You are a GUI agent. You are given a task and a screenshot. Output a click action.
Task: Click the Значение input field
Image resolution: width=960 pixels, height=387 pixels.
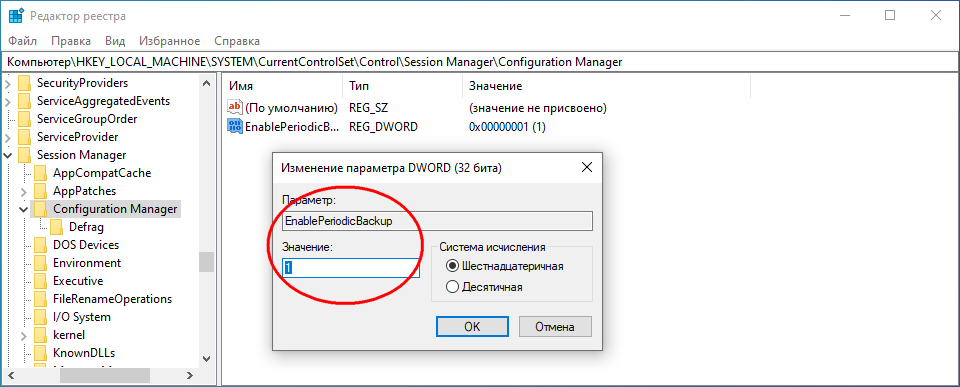pos(351,268)
